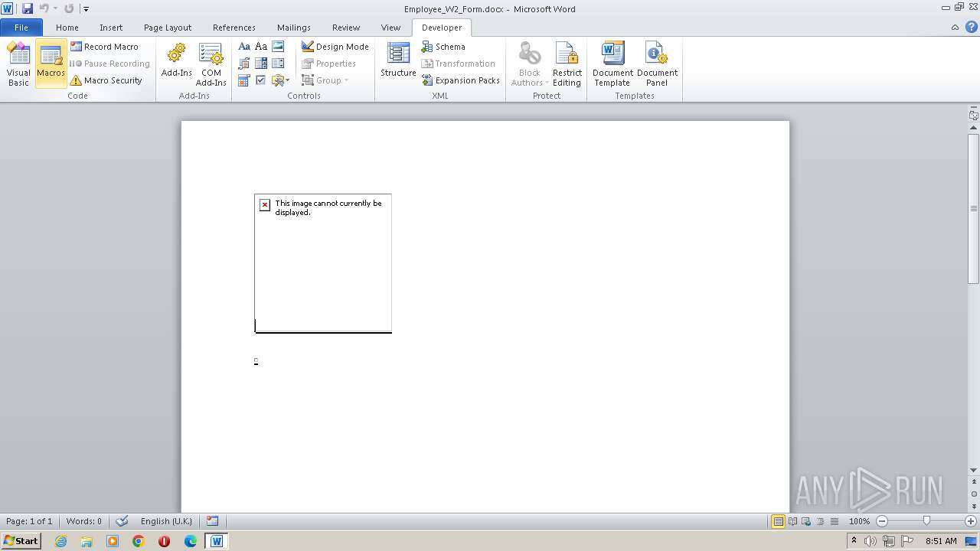
Task: Switch to Print Layout view
Action: click(x=779, y=521)
